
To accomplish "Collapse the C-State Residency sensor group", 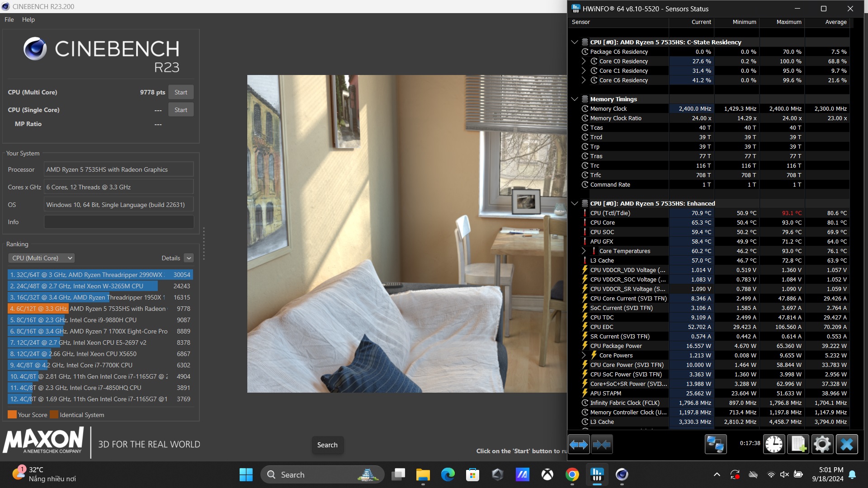I will tap(575, 42).
